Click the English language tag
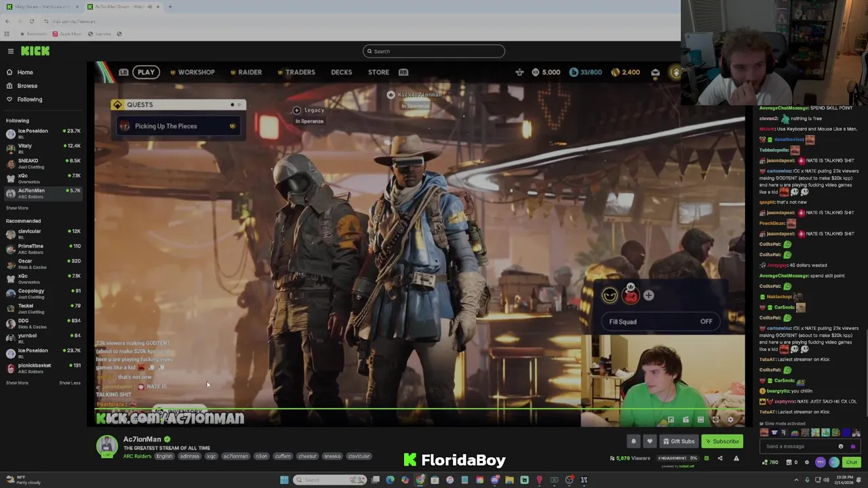868x488 pixels. click(x=164, y=456)
